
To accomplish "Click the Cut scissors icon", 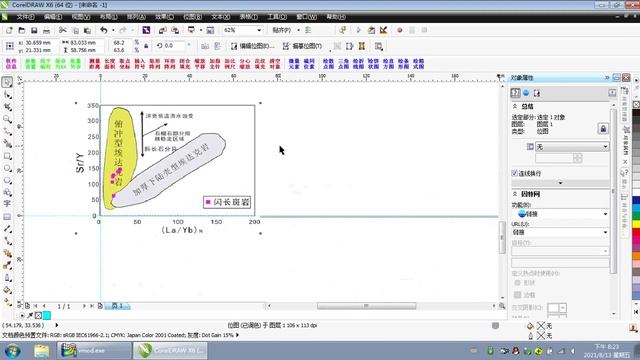I will click(x=62, y=30).
